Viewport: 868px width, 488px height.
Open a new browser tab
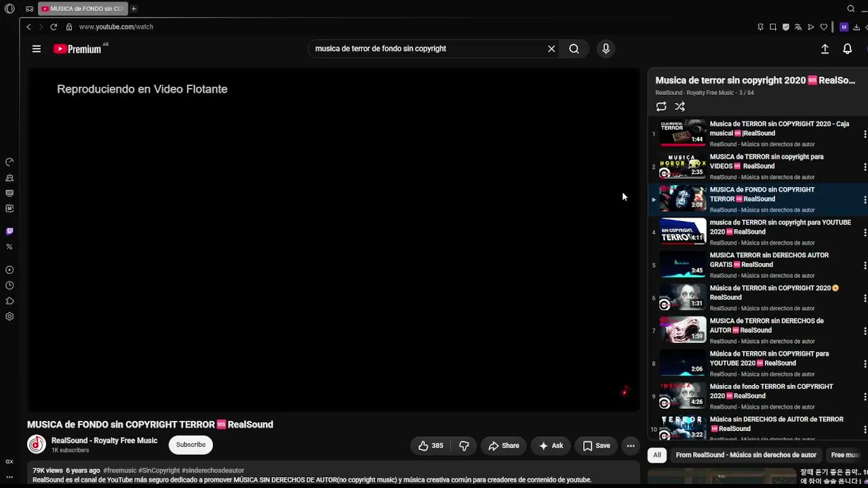(134, 9)
